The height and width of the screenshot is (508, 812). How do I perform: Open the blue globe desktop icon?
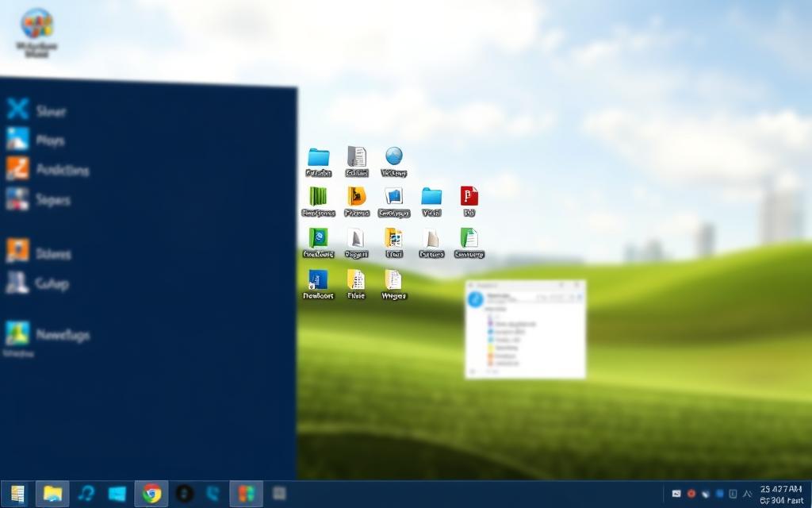pyautogui.click(x=394, y=156)
